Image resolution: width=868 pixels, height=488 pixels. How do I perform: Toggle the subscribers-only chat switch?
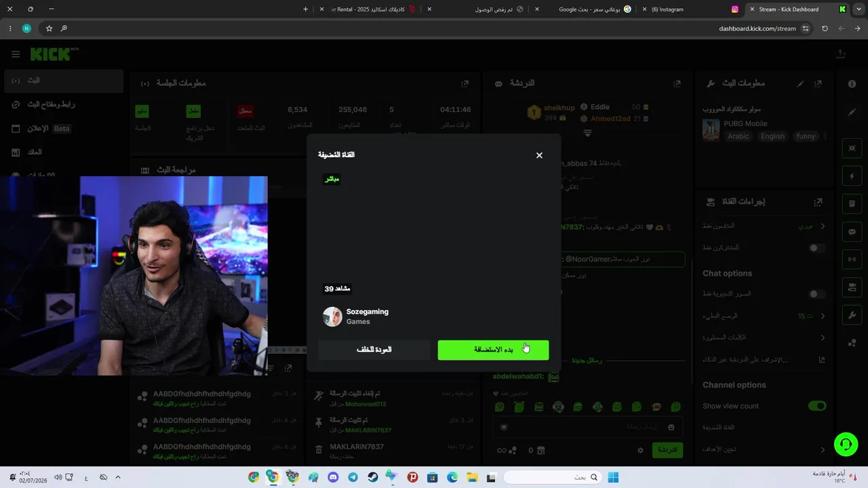pyautogui.click(x=817, y=248)
